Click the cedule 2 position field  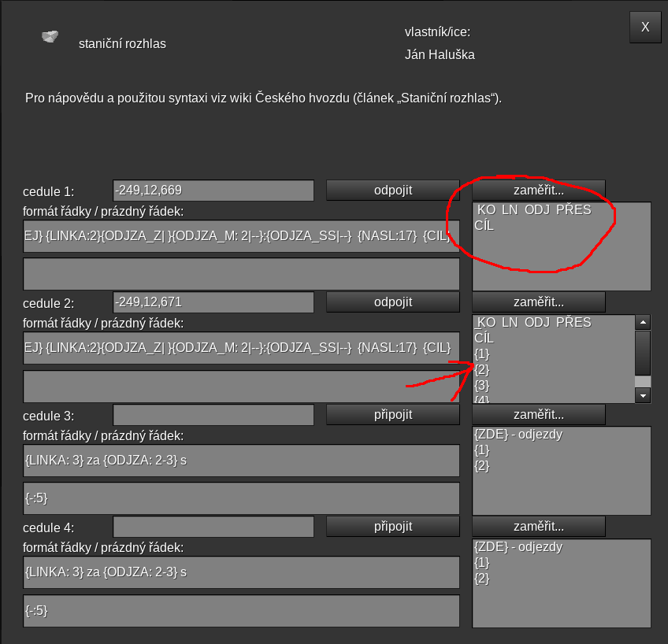pyautogui.click(x=213, y=302)
